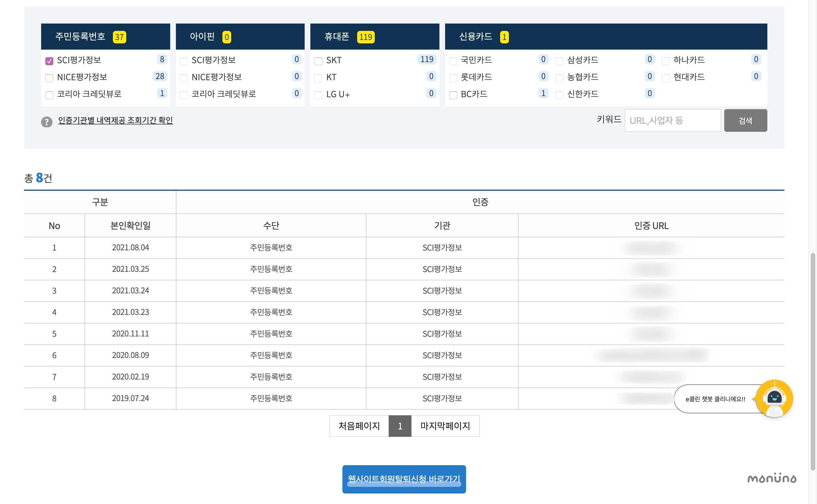817x504 pixels.
Task: Click the date 2020.11.11
Action: click(130, 334)
